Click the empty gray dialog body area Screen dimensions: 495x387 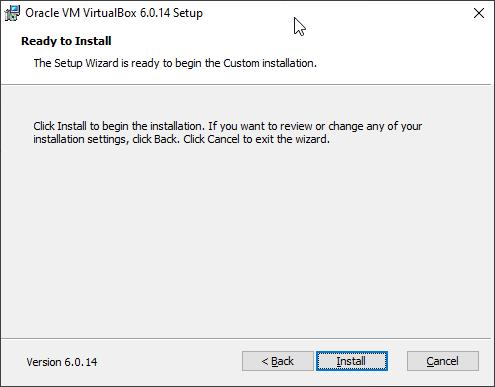coord(247,240)
